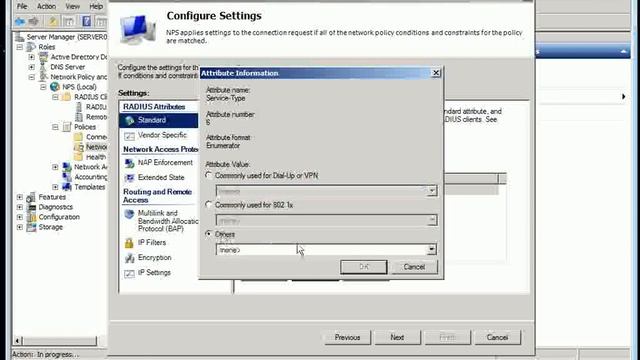The width and height of the screenshot is (640, 360).
Task: Expand the Features tree node
Action: [x=20, y=197]
